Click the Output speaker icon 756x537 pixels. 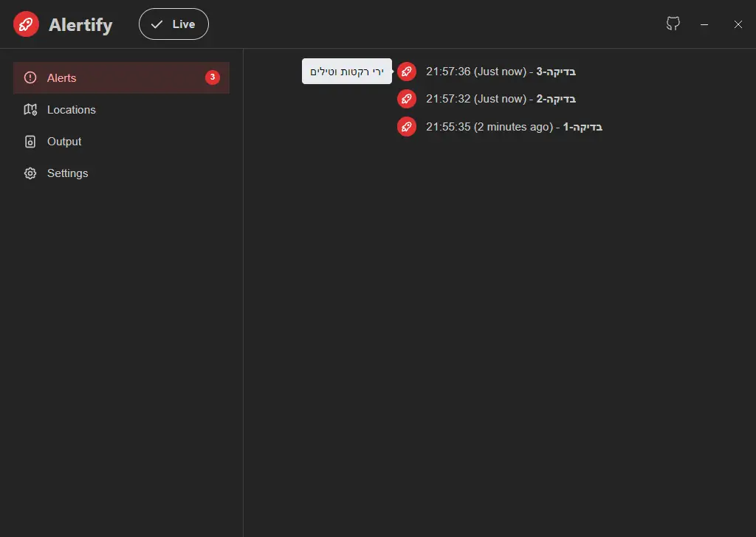(30, 141)
